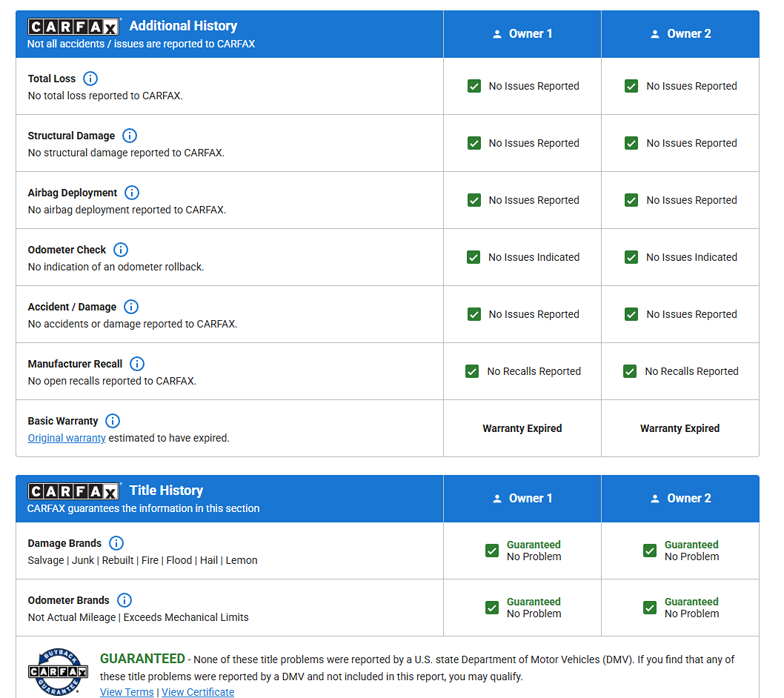Show info for Damage Brands
The height and width of the screenshot is (698, 784).
tap(116, 543)
